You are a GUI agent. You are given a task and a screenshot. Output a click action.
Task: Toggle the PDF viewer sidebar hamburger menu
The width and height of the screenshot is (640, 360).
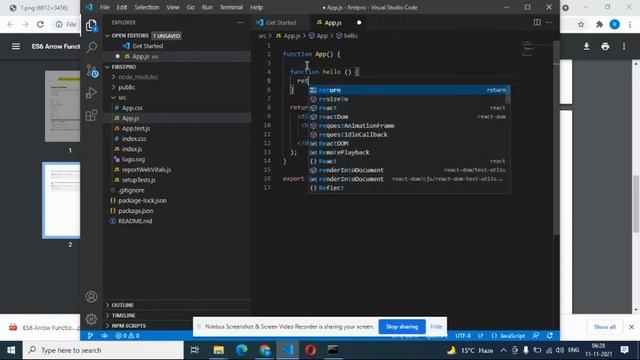tap(16, 47)
